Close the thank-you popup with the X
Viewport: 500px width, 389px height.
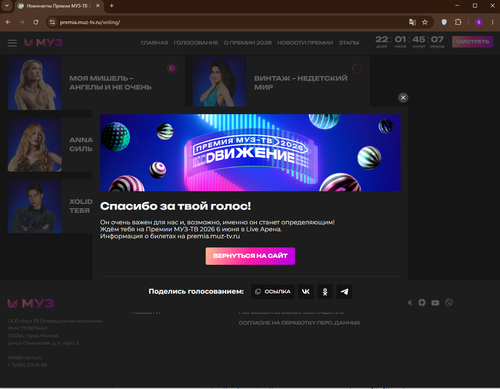coord(403,98)
